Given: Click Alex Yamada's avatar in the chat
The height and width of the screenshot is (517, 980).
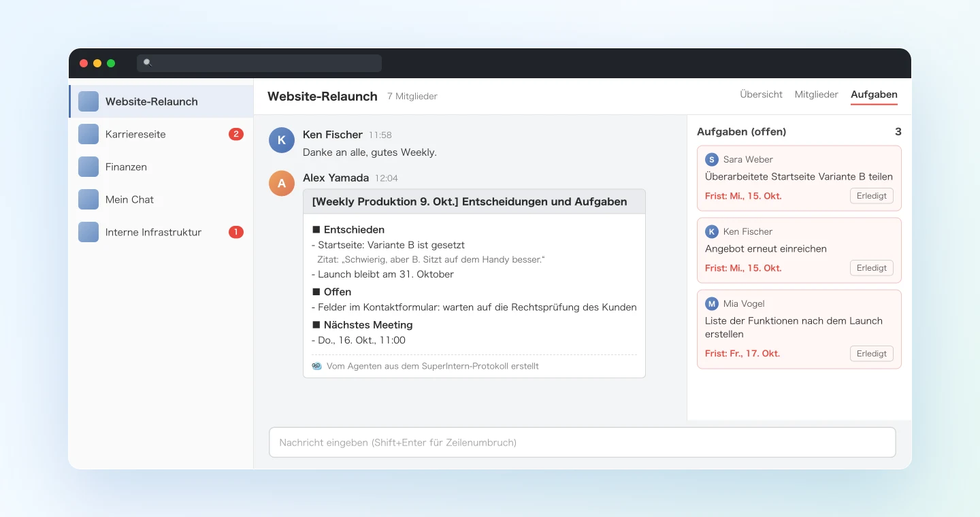Looking at the screenshot, I should [x=282, y=183].
